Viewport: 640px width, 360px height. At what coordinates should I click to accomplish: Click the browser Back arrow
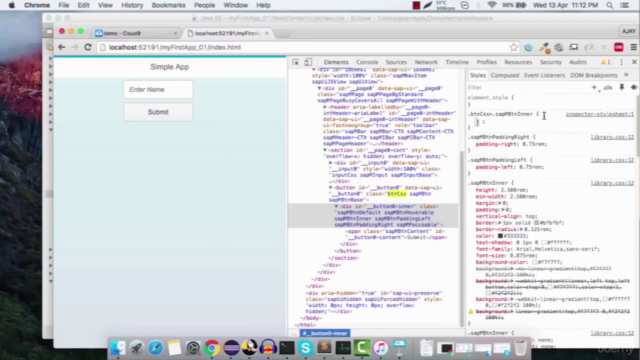(x=62, y=47)
